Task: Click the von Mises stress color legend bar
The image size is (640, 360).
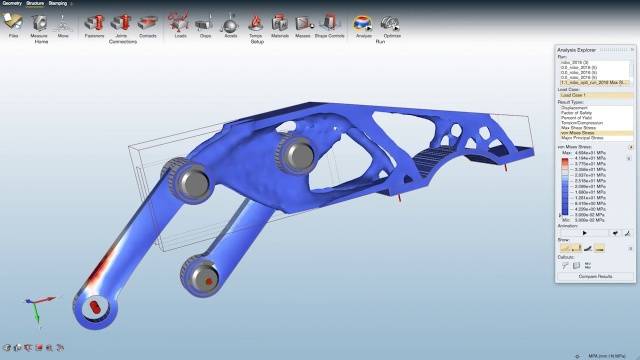Action: [x=565, y=186]
